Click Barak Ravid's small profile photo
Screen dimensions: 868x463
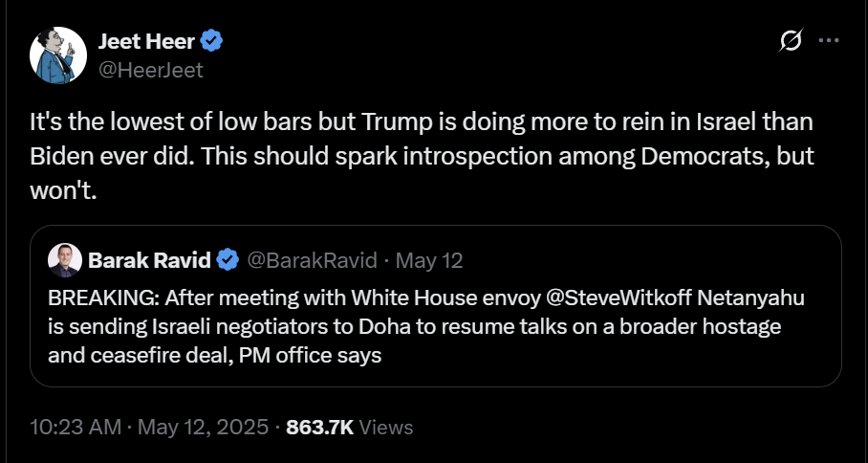65,260
